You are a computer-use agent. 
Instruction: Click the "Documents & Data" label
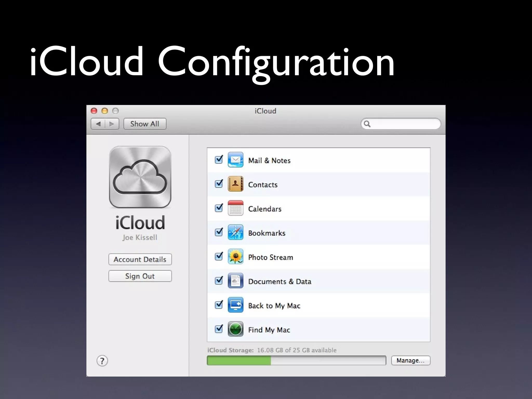(x=280, y=281)
